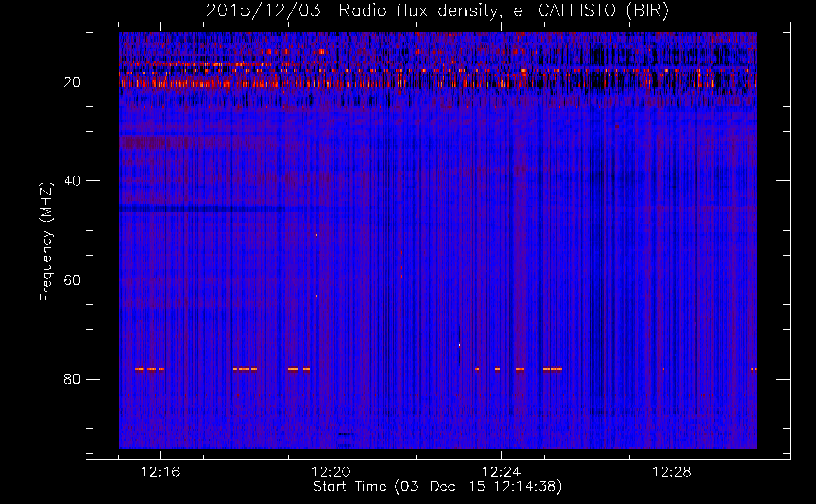Click the 12:28 time tick label
This screenshot has width=816, height=504.
tap(672, 472)
